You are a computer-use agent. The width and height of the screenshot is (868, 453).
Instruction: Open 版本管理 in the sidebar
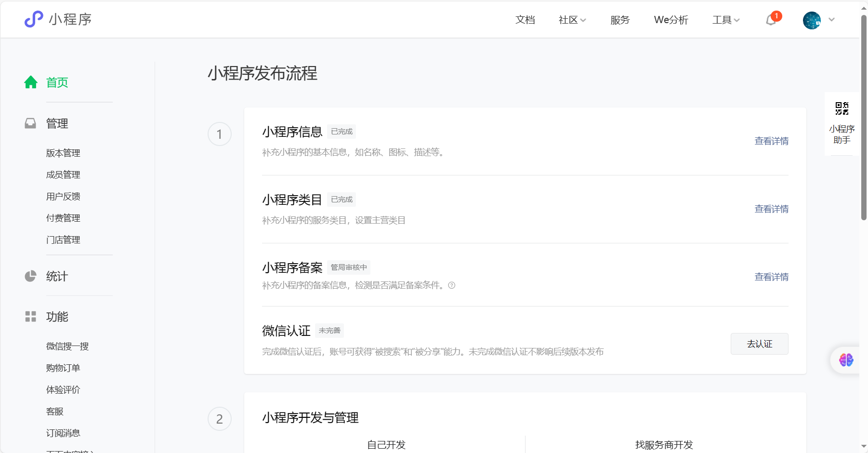[x=63, y=153]
